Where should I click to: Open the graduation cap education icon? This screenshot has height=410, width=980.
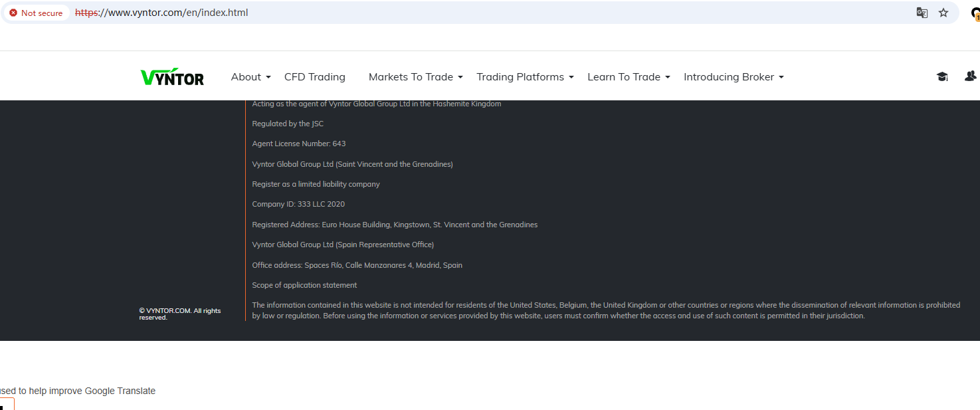point(941,77)
